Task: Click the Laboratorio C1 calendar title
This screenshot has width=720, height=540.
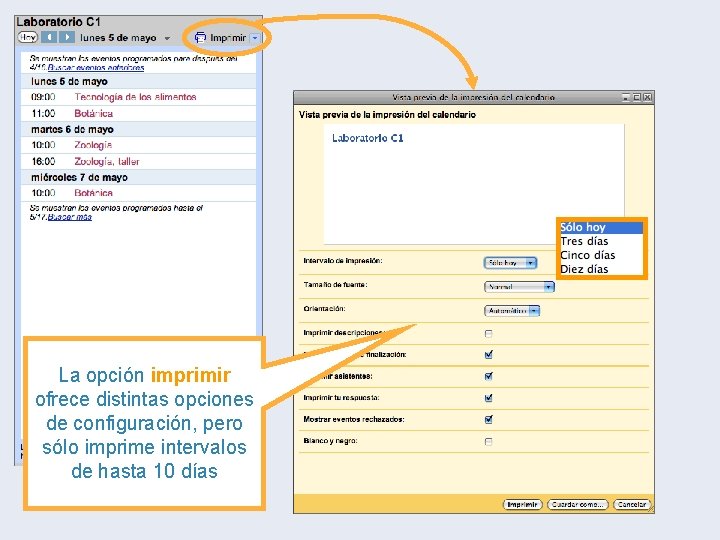Action: click(x=58, y=22)
